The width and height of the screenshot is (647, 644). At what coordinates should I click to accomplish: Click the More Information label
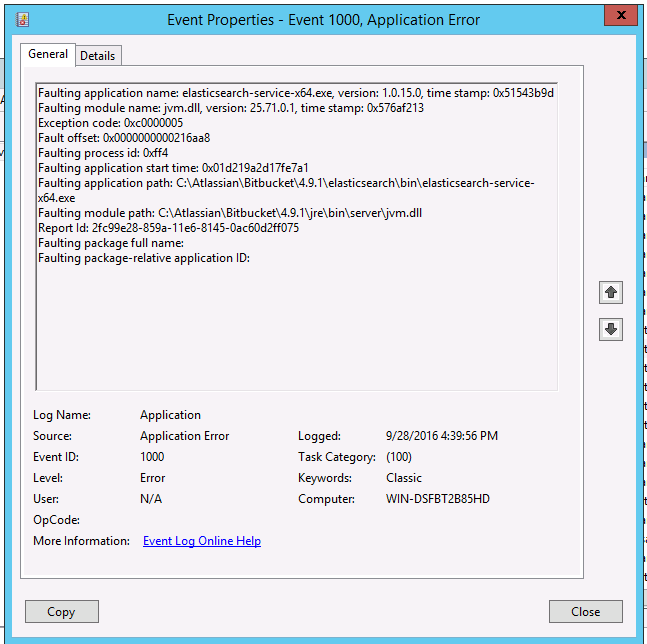(81, 540)
